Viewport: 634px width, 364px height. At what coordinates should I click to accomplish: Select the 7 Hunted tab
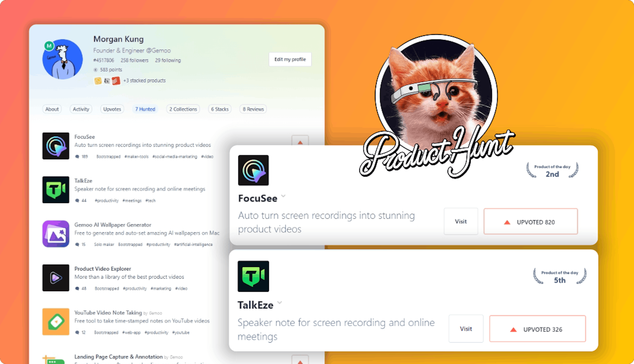[145, 109]
